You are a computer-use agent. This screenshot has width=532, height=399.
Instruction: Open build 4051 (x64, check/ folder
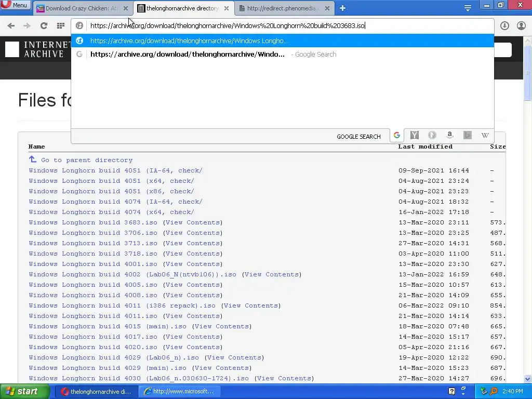(111, 181)
